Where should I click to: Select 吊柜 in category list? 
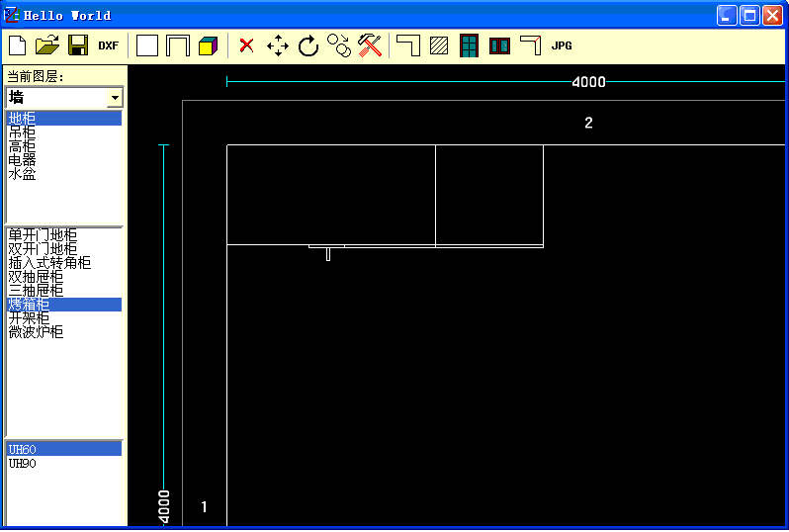[x=64, y=133]
